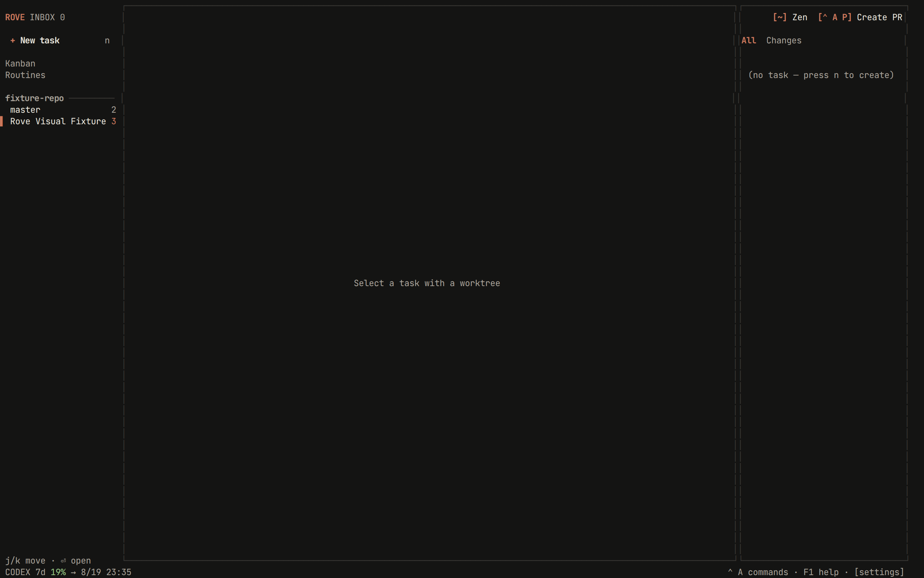Click the 19% usage value

coord(58,572)
